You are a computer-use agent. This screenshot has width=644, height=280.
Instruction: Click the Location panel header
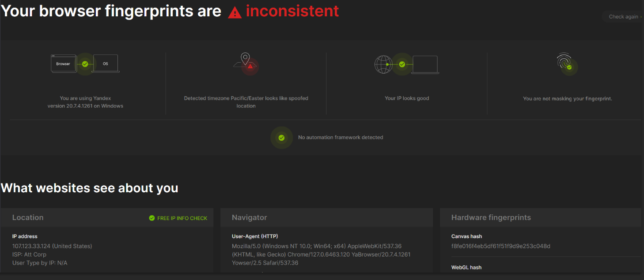[28, 217]
